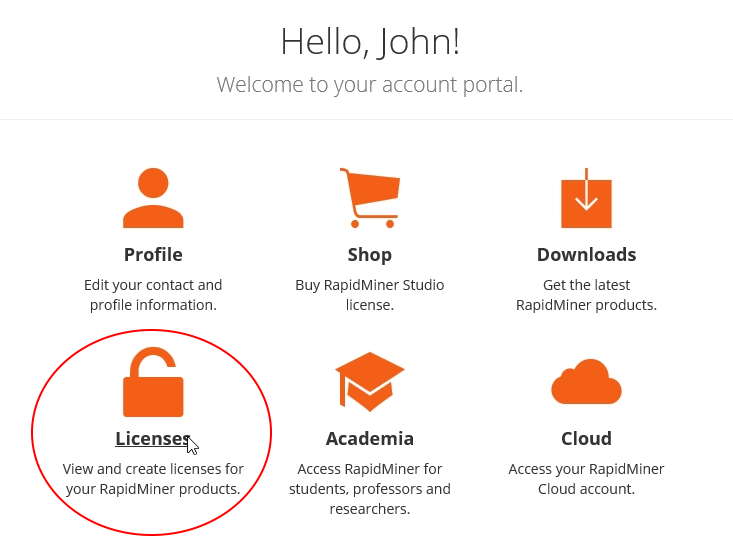
Task: Select 'Get the latest RapidMiner products' text
Action: (x=586, y=295)
